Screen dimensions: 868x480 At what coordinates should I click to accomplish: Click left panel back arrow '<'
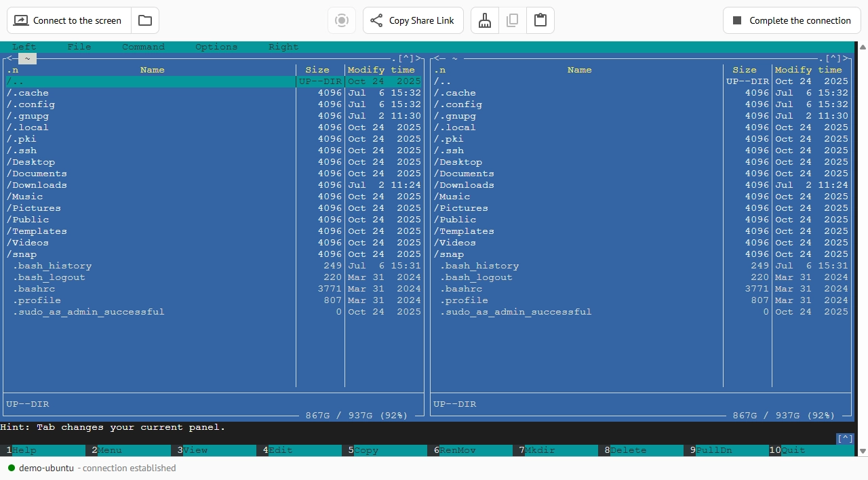(9, 58)
